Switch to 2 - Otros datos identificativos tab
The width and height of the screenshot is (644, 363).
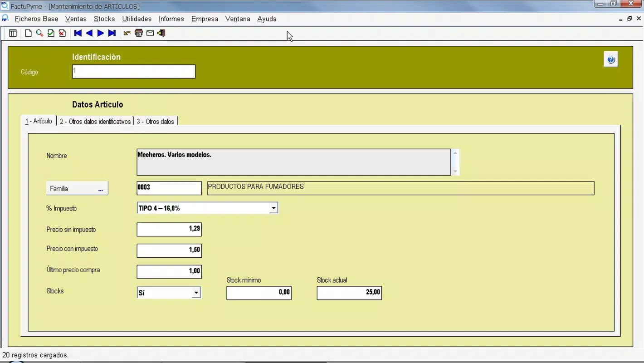pyautogui.click(x=95, y=122)
